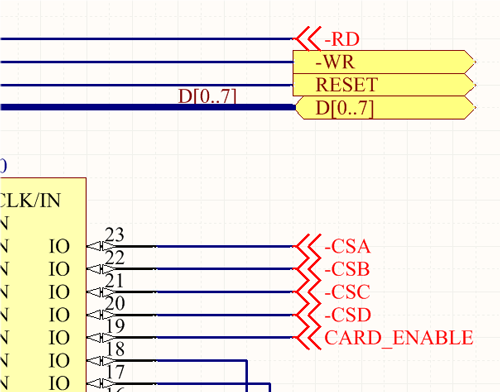Select the wire going to RESET port

click(147, 85)
